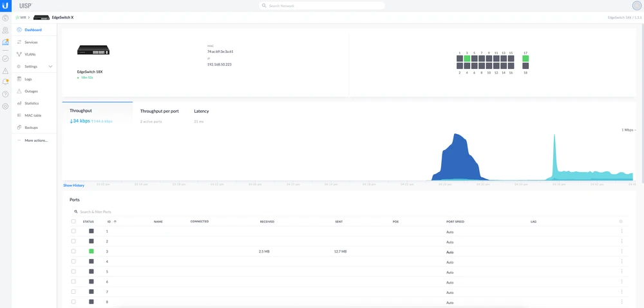
Task: Check the checkbox for port 3 row
Action: (73, 251)
